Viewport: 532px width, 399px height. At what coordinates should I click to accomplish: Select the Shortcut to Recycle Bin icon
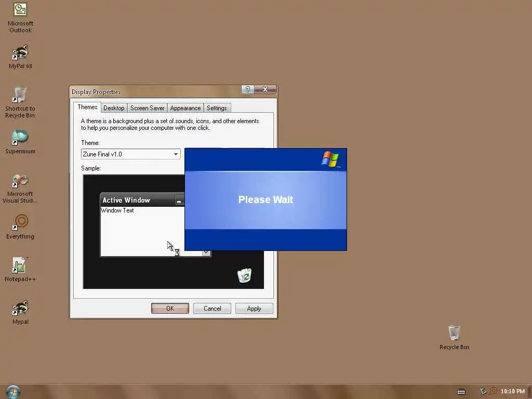pos(20,102)
